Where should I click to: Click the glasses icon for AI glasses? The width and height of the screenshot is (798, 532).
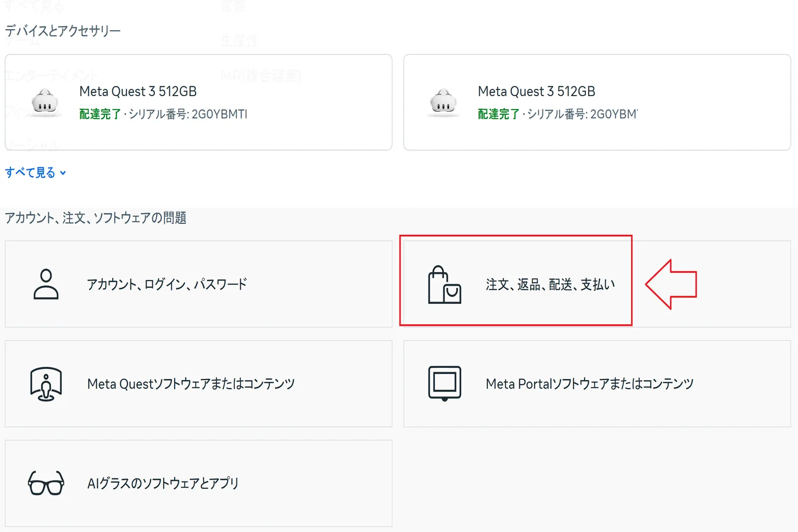(x=46, y=483)
